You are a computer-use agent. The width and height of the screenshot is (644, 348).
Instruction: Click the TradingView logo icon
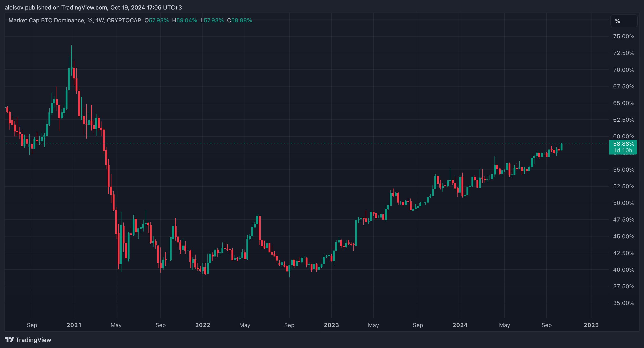tap(10, 339)
